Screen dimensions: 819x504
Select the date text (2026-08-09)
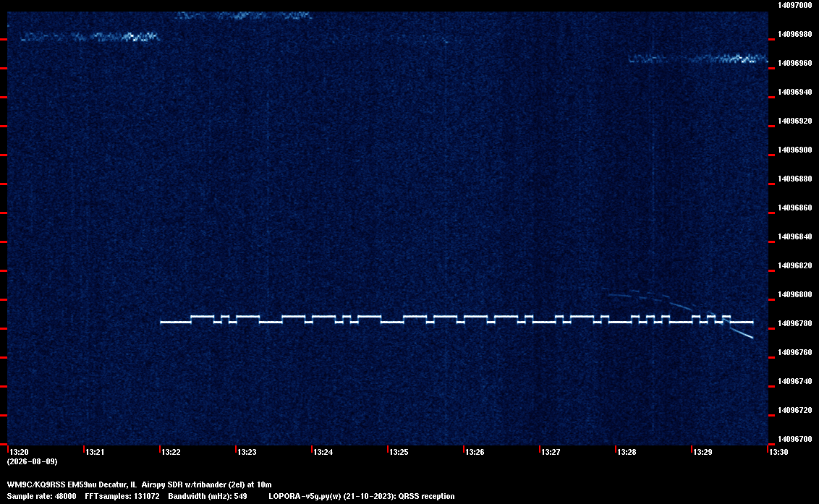33,461
